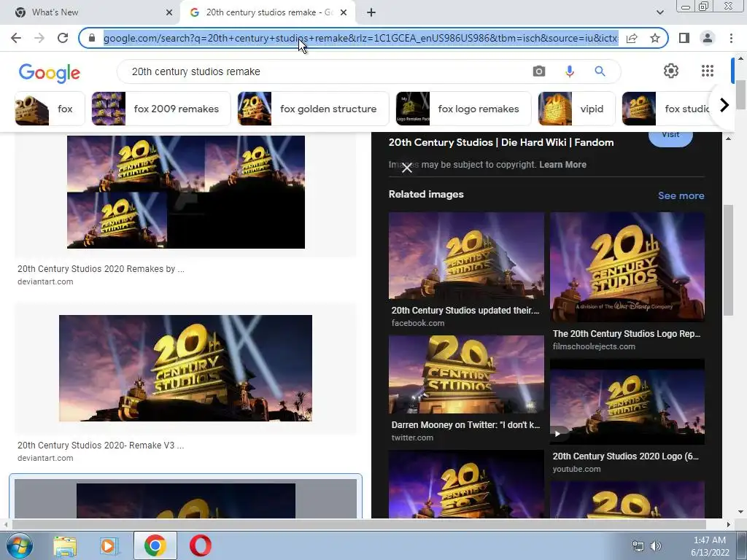Close the image preview panel
The image size is (747, 560).
tap(407, 168)
